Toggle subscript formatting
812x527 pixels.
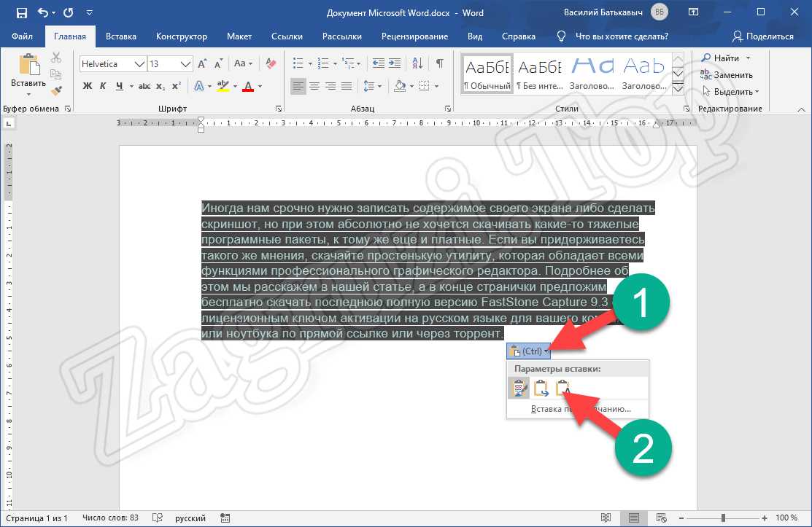pos(161,86)
